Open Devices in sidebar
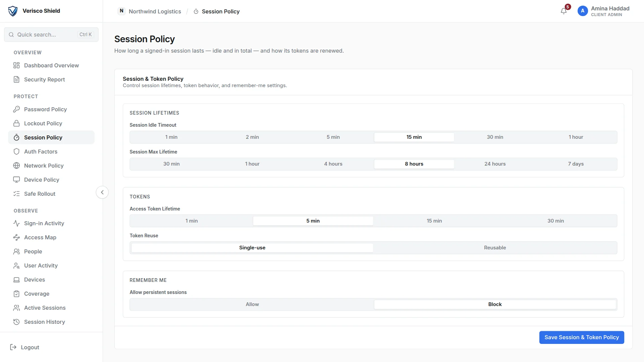The image size is (644, 362). [x=51, y=280]
